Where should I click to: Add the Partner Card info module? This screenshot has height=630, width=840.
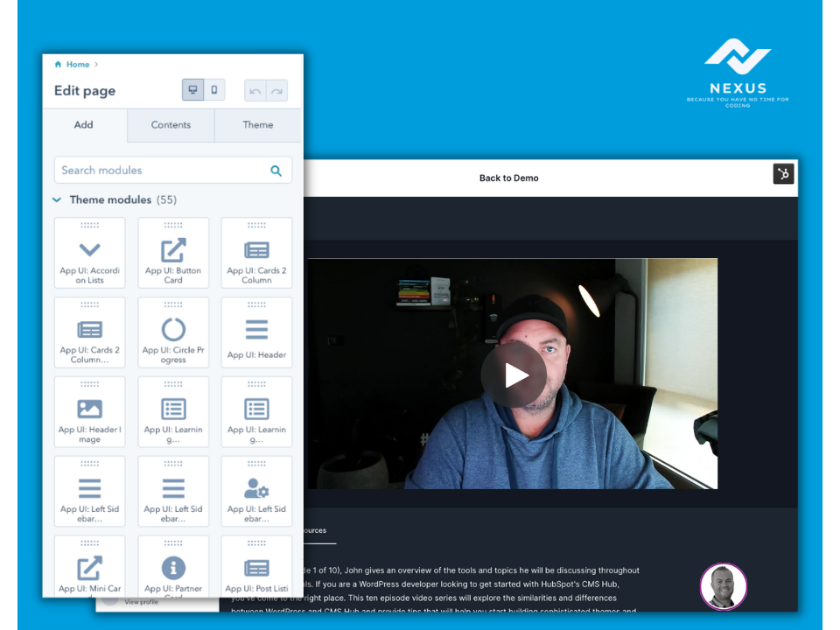click(173, 568)
